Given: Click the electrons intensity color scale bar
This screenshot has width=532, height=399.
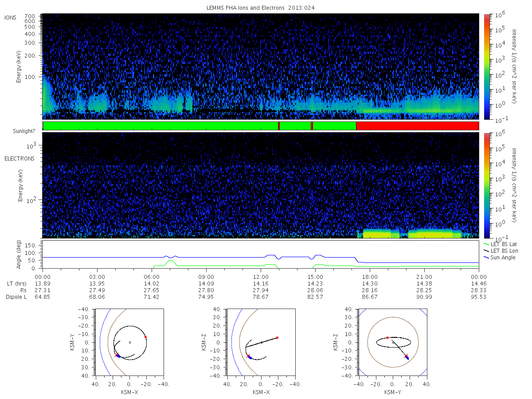Looking at the screenshot, I should point(486,185).
